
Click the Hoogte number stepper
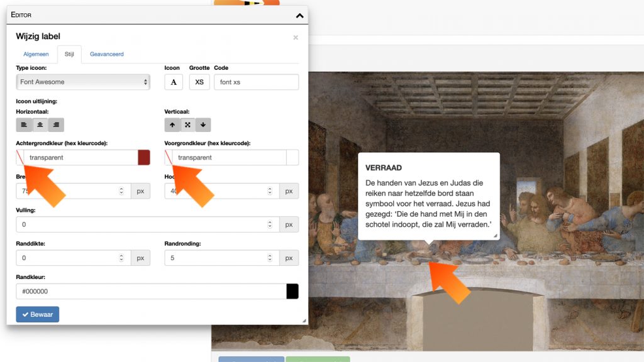click(x=270, y=191)
